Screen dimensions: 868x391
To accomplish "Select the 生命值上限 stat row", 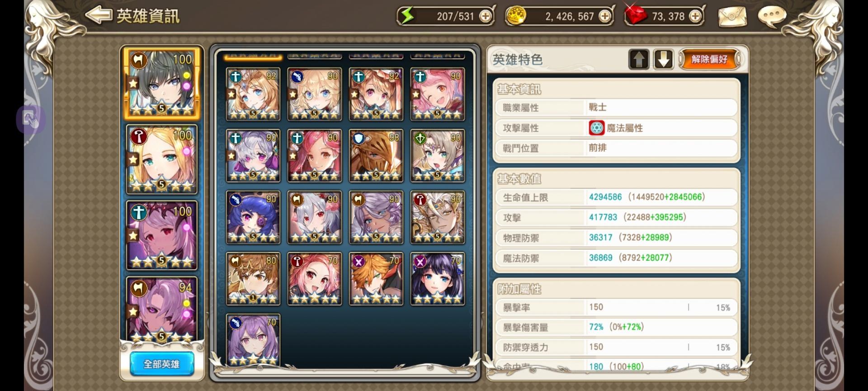I will (617, 197).
